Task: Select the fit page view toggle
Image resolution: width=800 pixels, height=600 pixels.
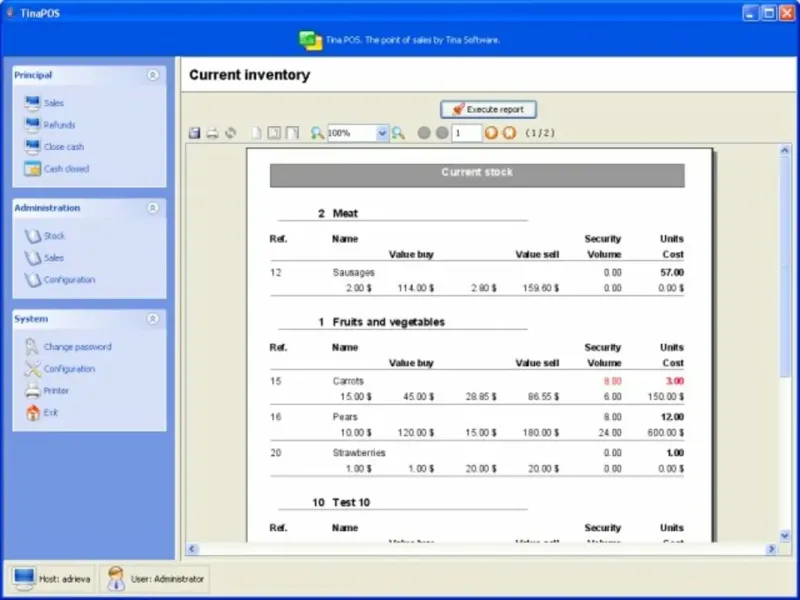Action: [274, 133]
